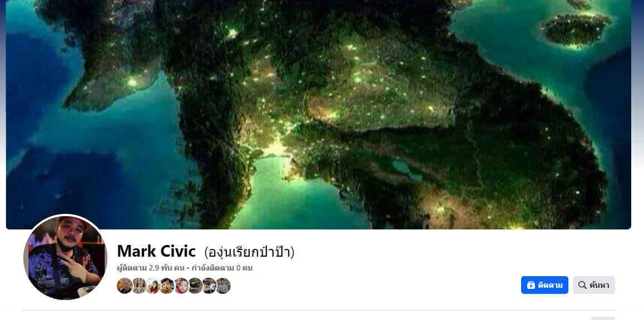This screenshot has height=320, width=644.
Task: Open the avatar showing a motorcycle
Action: [195, 286]
